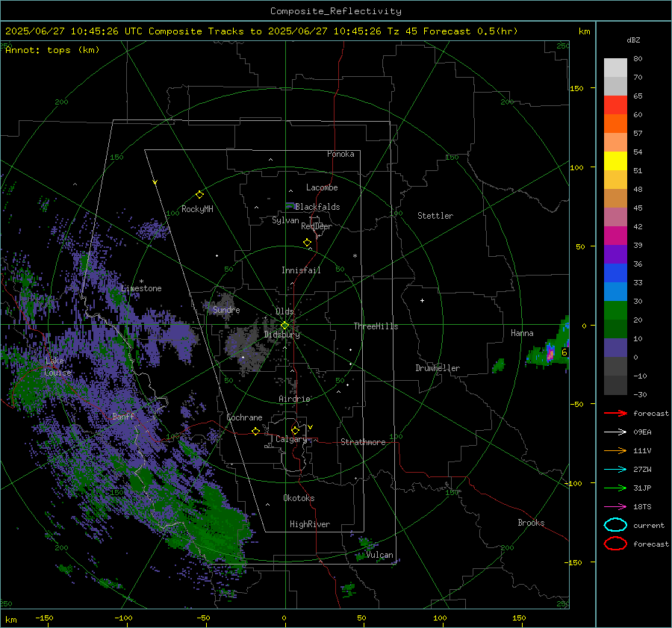The width and height of the screenshot is (672, 628).
Task: Click the Ponoka city label
Action: coord(340,154)
